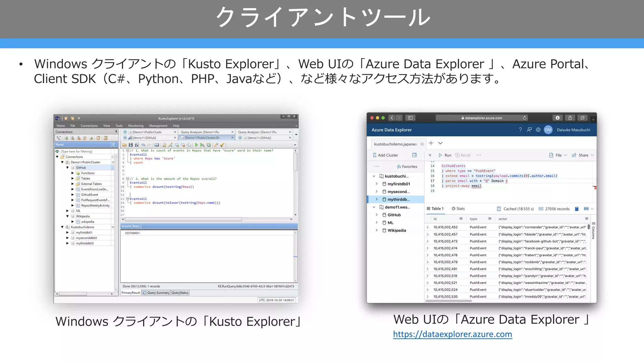Expand the result row with id 10,415,002,452

[x=428, y=227]
